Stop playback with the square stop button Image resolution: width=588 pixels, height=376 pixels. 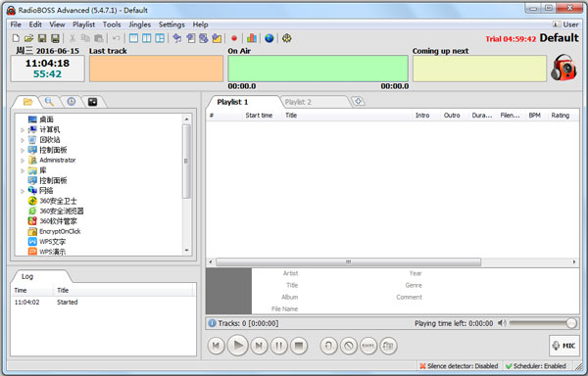(x=299, y=346)
